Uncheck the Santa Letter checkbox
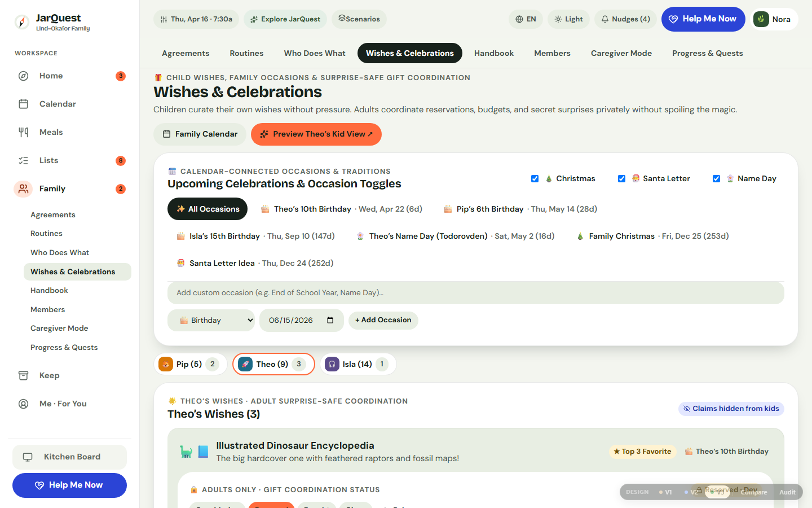 pos(621,178)
